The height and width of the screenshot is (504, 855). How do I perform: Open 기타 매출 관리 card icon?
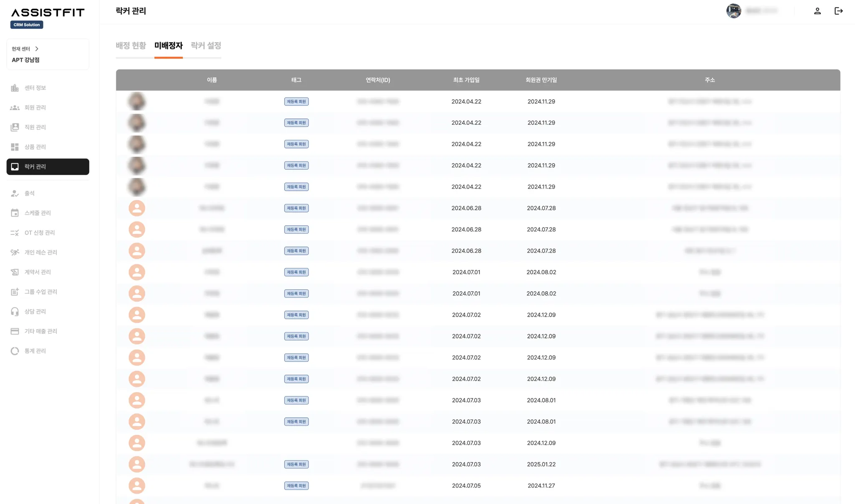[15, 331]
